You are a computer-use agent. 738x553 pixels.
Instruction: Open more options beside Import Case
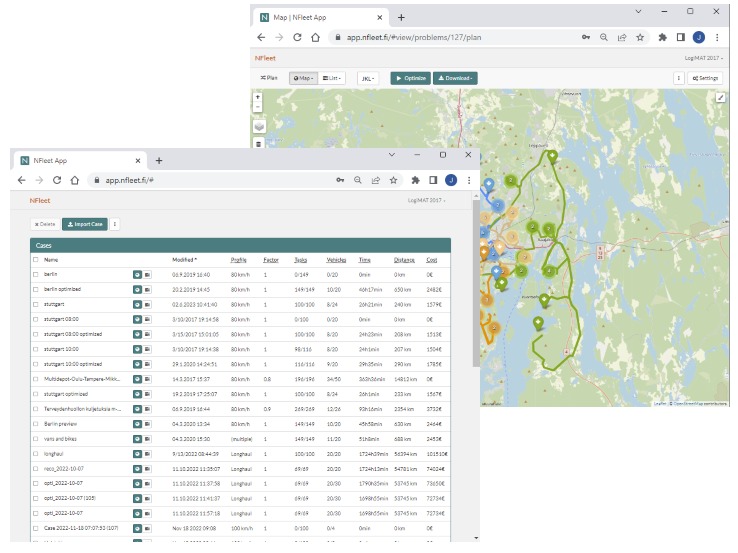[x=115, y=224]
